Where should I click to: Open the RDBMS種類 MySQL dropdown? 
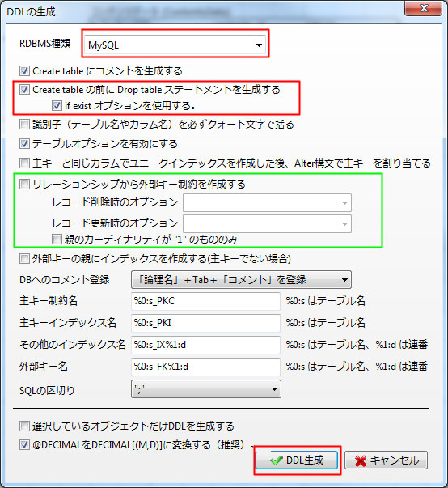pos(175,45)
